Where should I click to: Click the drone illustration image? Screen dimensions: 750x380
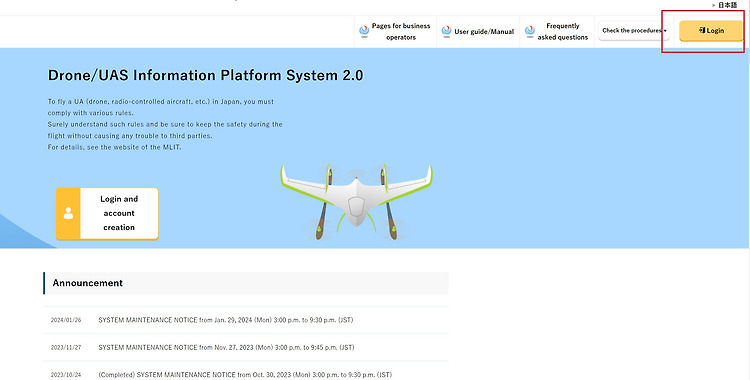tap(356, 201)
